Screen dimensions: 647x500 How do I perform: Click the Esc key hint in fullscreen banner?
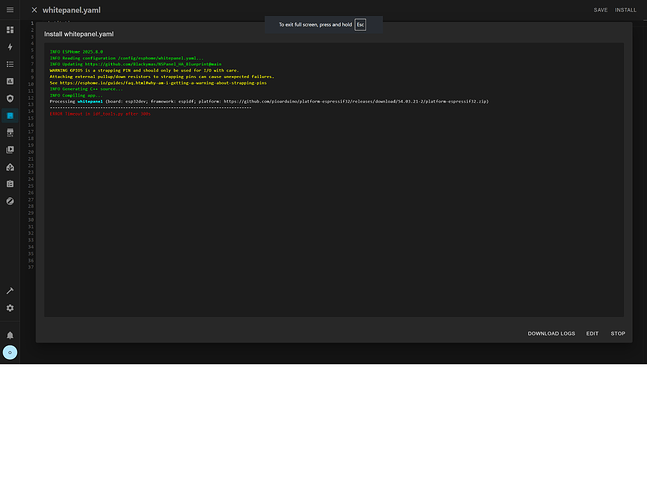(x=360, y=25)
